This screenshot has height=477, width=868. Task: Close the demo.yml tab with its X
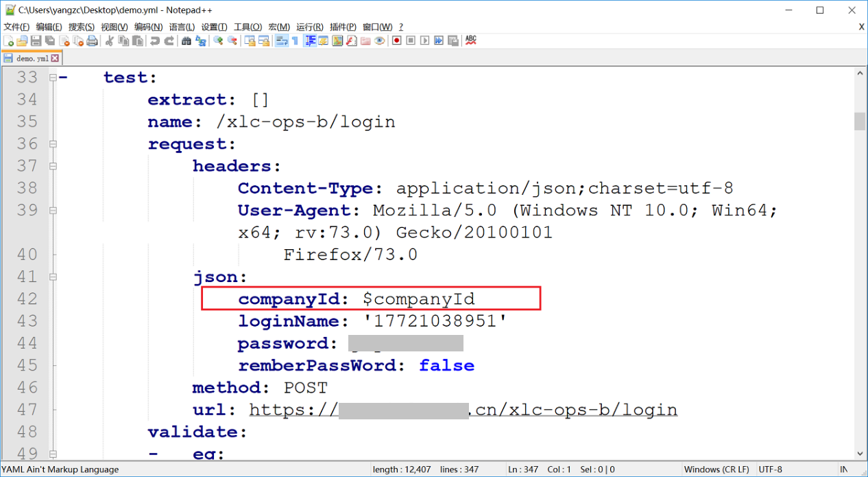point(56,58)
